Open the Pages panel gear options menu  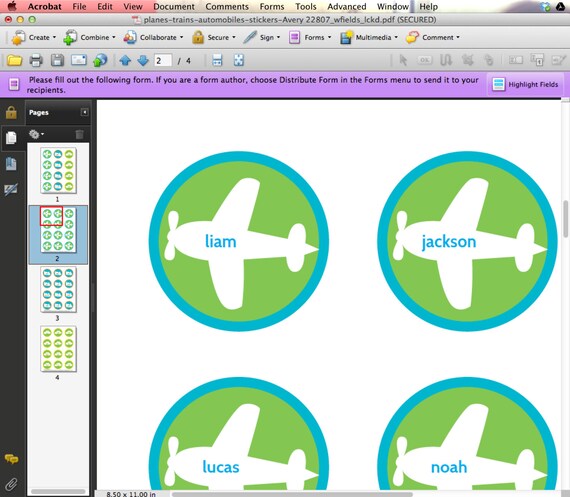36,134
